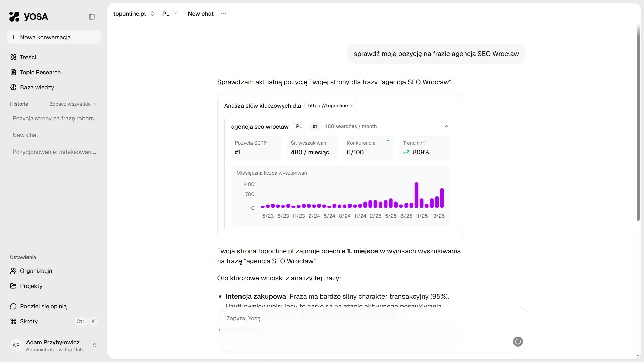This screenshot has width=644, height=362.
Task: Click the tallest bar in the searches chart
Action: pyautogui.click(x=416, y=195)
